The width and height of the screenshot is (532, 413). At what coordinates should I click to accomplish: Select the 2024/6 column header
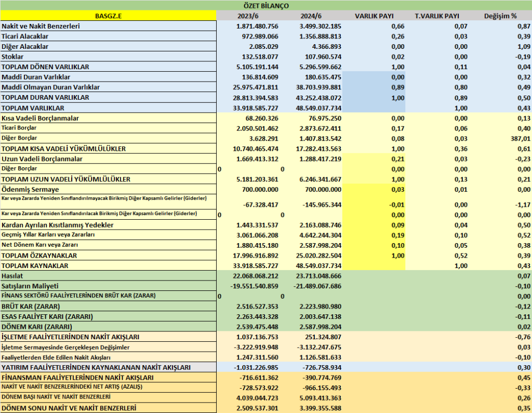click(x=311, y=16)
